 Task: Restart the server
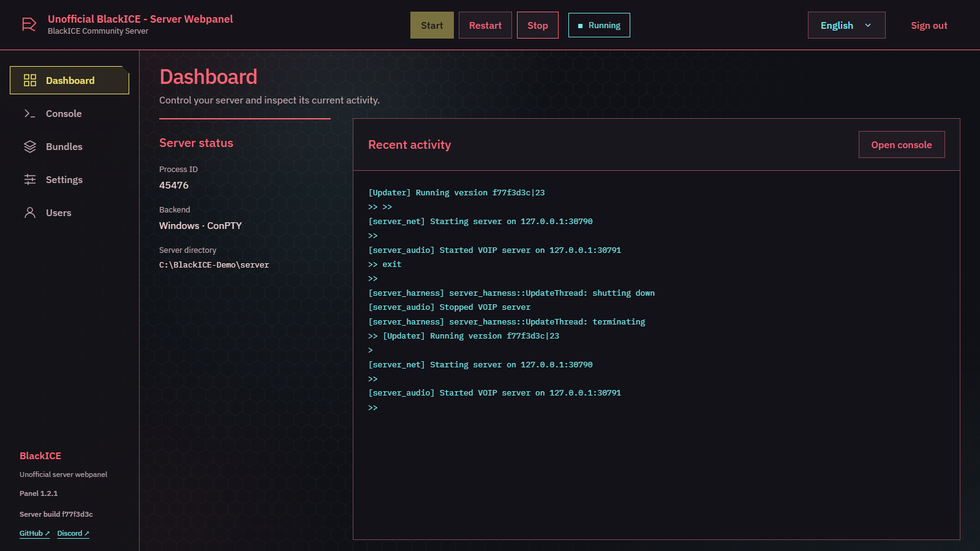[485, 25]
